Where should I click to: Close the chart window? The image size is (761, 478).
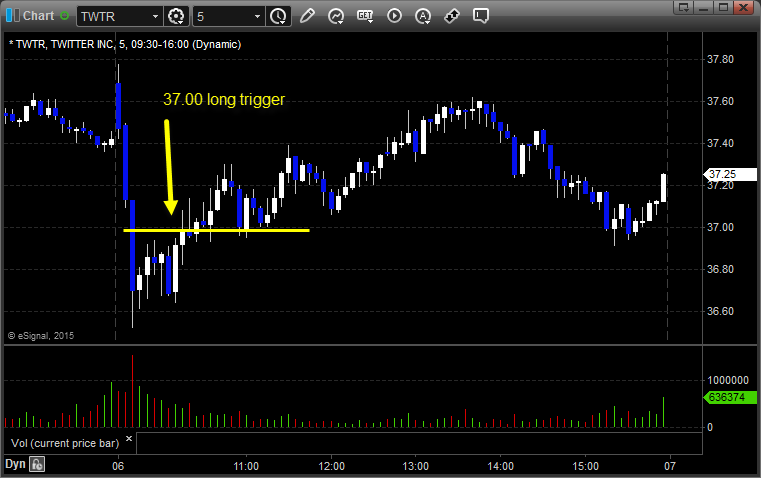743,7
